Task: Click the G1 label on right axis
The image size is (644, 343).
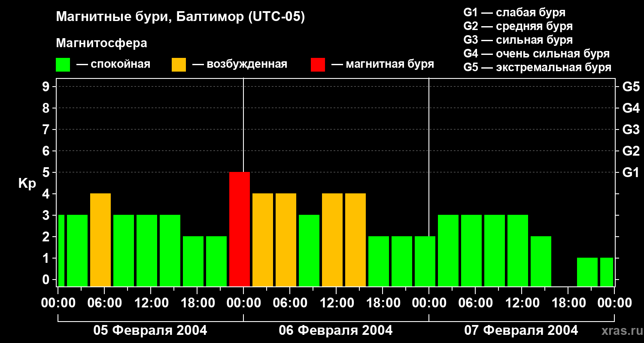Action: (x=631, y=173)
